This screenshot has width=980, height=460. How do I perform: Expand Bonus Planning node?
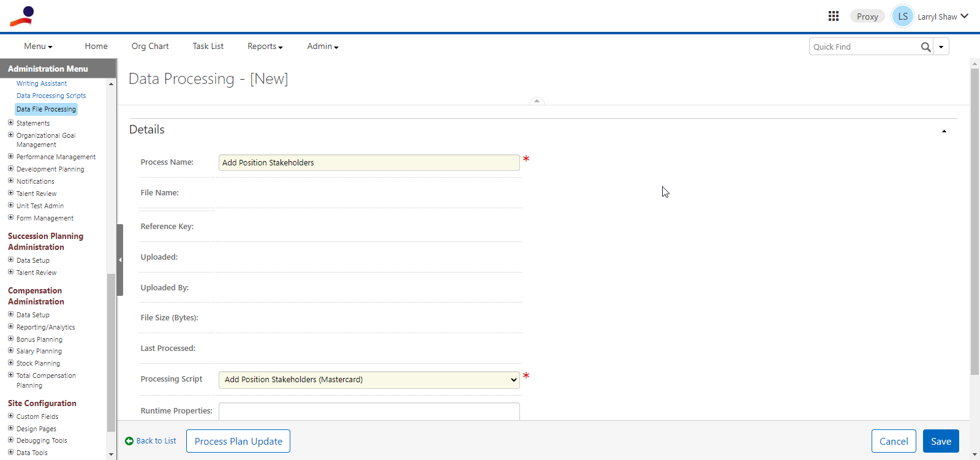(10, 339)
